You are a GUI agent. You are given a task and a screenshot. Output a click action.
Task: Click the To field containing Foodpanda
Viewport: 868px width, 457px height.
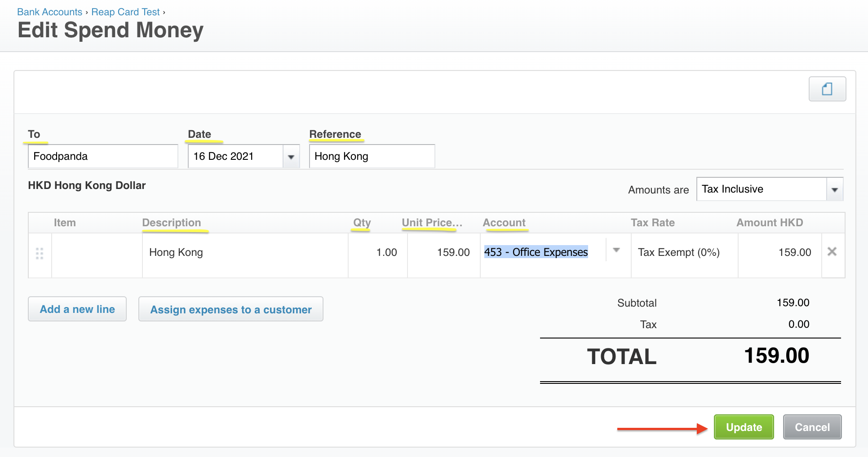point(103,156)
